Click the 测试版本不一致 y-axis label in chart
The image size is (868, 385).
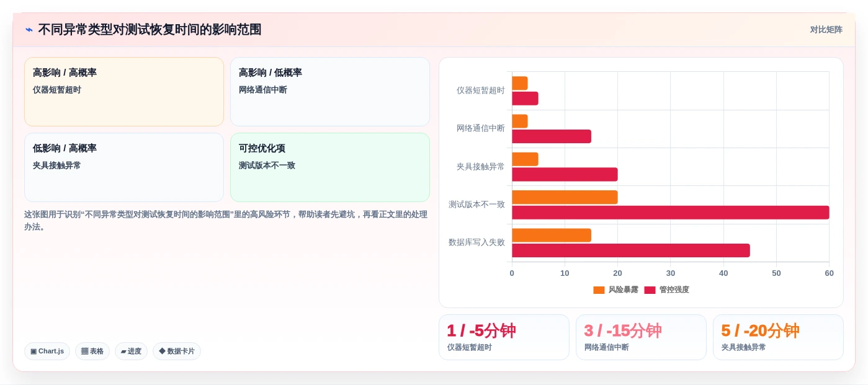click(x=477, y=205)
